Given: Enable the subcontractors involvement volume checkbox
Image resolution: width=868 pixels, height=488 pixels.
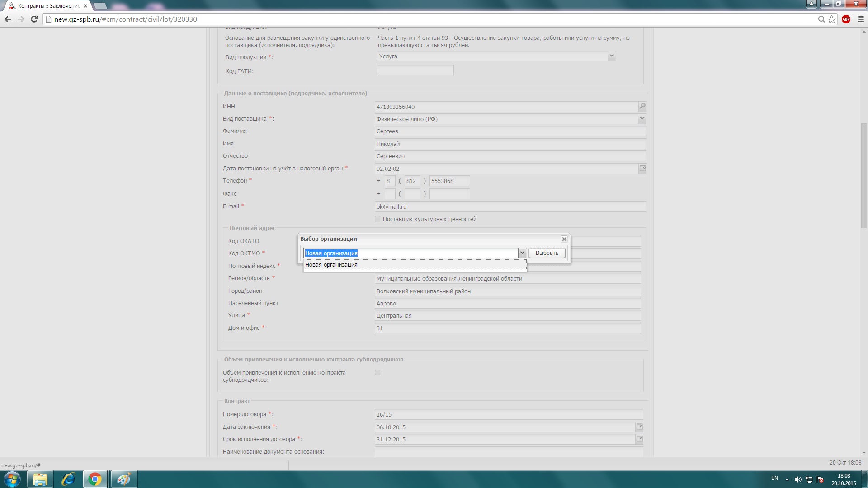Looking at the screenshot, I should click(377, 372).
